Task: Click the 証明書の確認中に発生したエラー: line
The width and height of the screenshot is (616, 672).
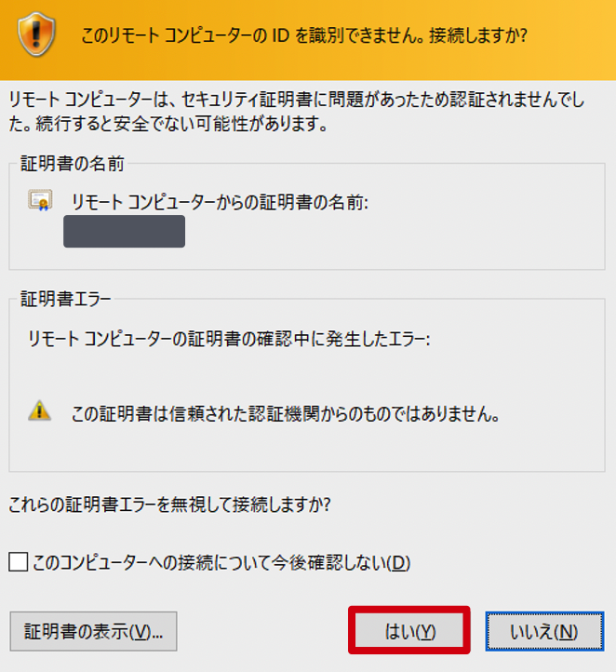Action: [229, 339]
